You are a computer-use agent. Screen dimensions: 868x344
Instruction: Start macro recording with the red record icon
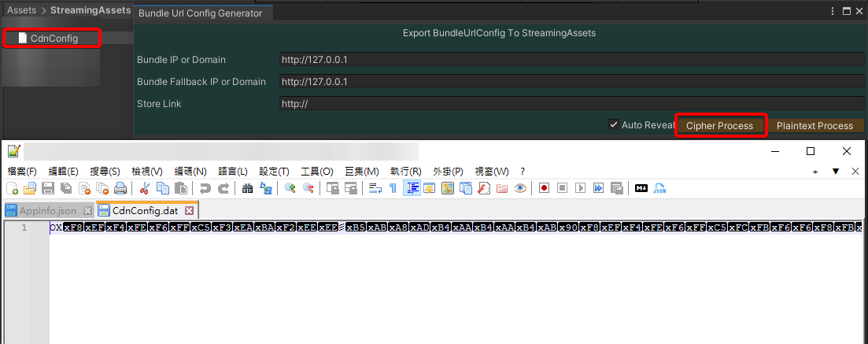pyautogui.click(x=544, y=188)
